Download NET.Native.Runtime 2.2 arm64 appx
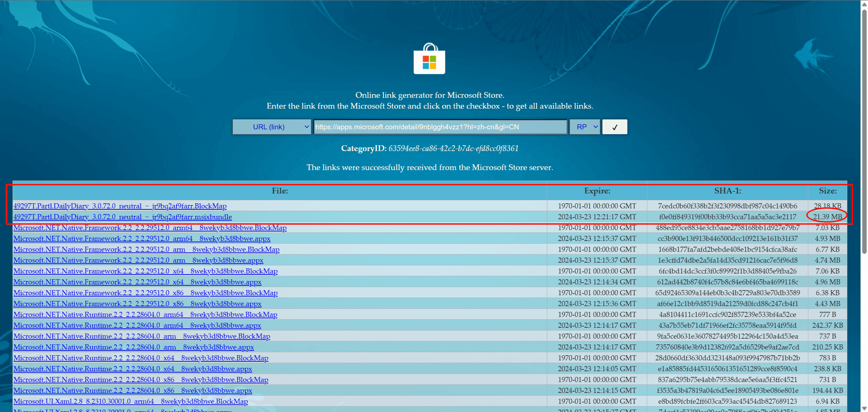The width and height of the screenshot is (868, 412). coord(137,326)
